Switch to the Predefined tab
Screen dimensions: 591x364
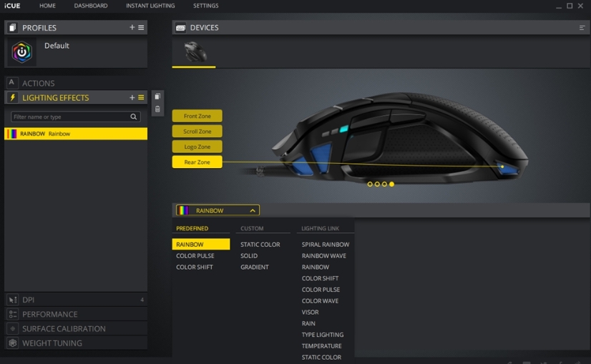click(192, 228)
